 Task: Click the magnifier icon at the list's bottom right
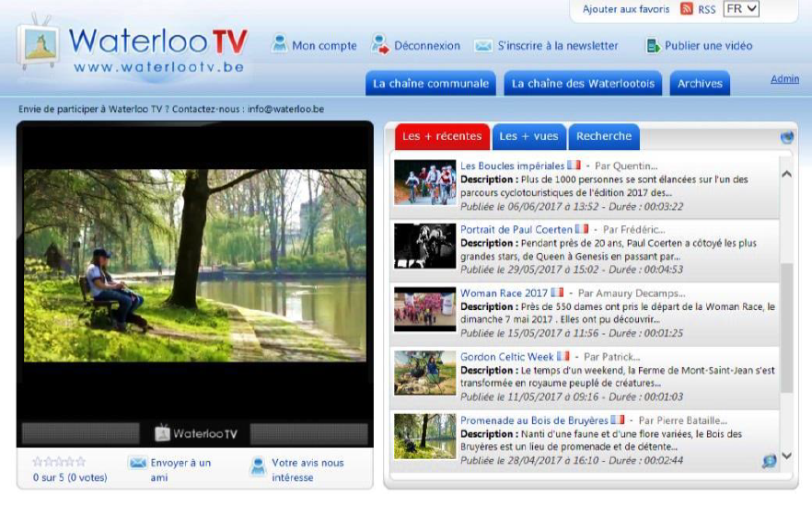click(769, 461)
